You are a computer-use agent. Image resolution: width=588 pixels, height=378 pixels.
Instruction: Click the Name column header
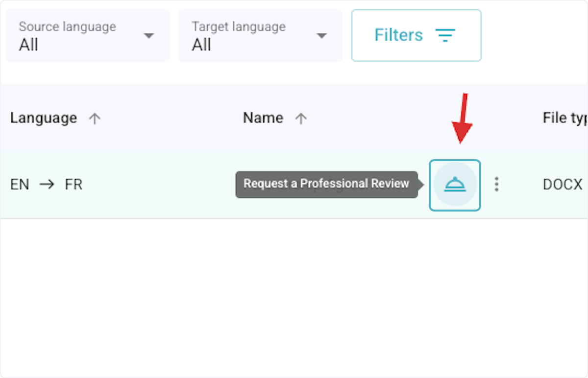pos(263,118)
